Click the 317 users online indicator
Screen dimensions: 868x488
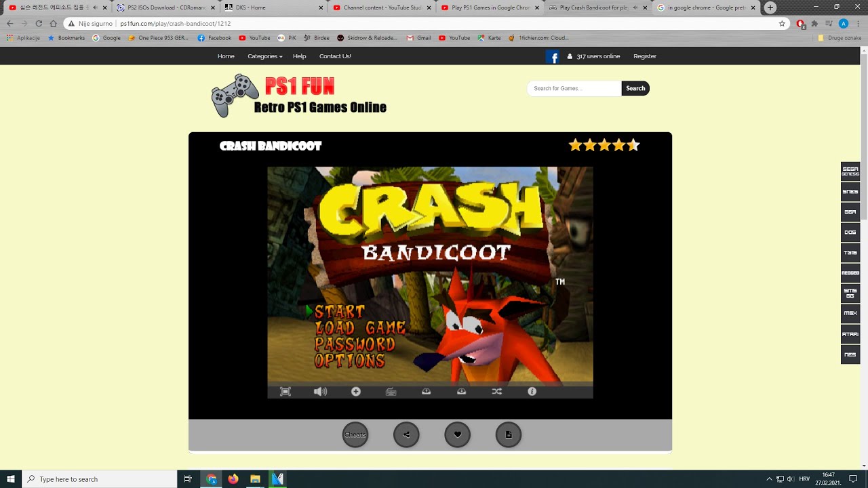pyautogui.click(x=593, y=56)
